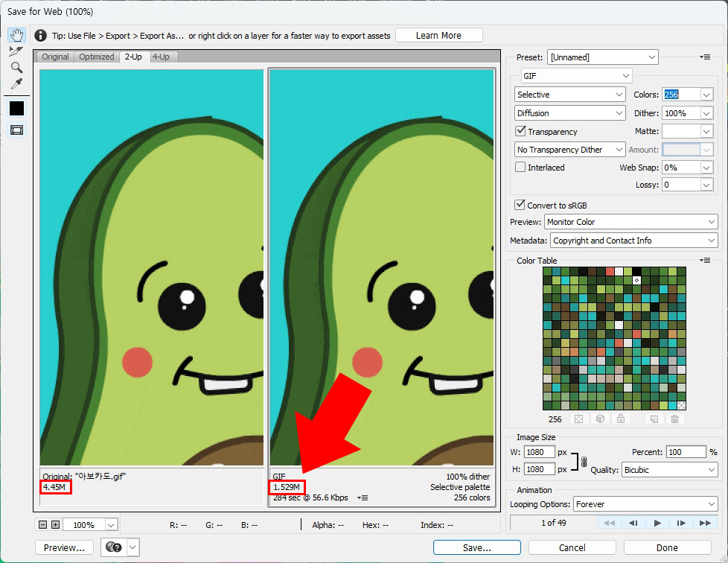Click the Cancel button
728x563 pixels.
pos(572,547)
